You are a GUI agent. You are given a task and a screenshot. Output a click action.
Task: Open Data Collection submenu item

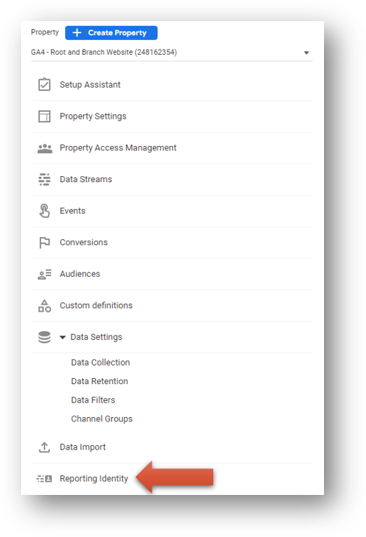point(101,362)
